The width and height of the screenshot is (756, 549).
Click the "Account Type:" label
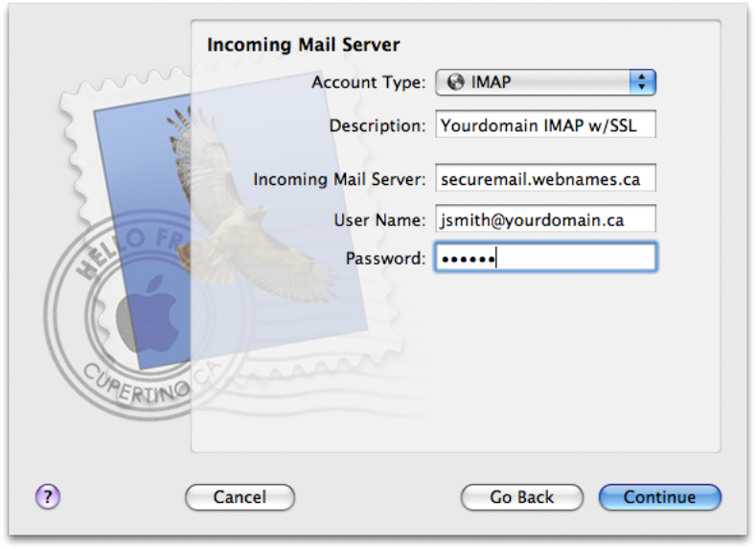368,82
